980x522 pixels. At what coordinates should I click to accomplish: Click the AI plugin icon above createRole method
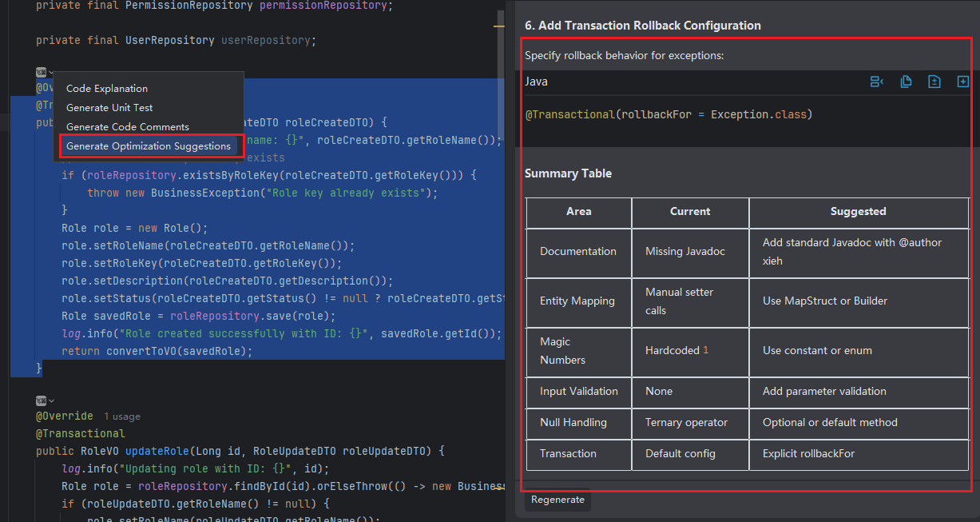[x=42, y=73]
